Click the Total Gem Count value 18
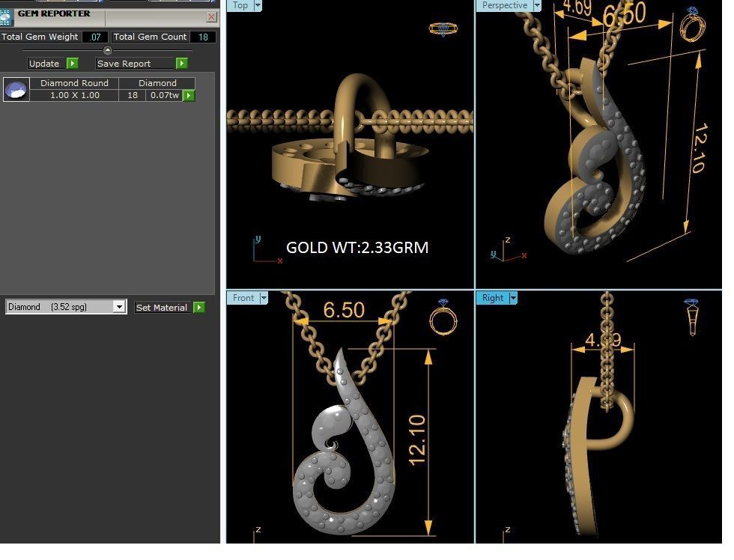734x560 pixels. 203,37
